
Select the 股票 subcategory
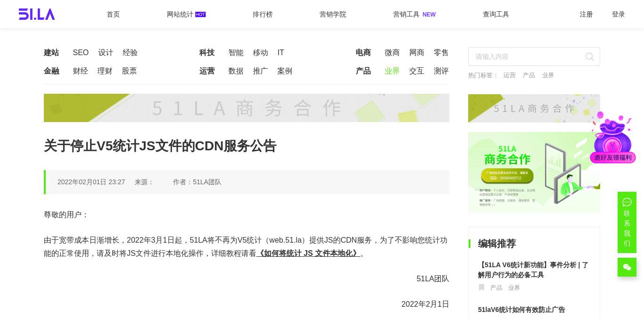click(x=130, y=71)
